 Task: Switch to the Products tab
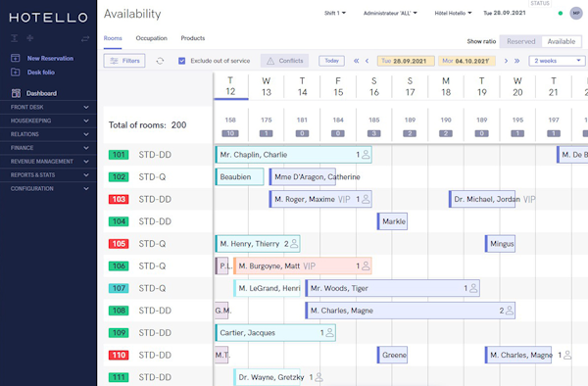pos(193,38)
